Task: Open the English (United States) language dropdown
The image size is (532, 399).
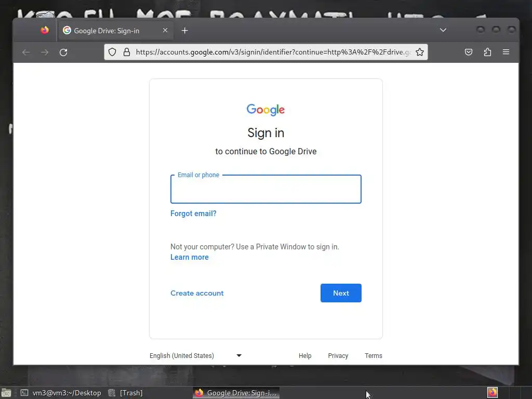Action: (x=196, y=355)
